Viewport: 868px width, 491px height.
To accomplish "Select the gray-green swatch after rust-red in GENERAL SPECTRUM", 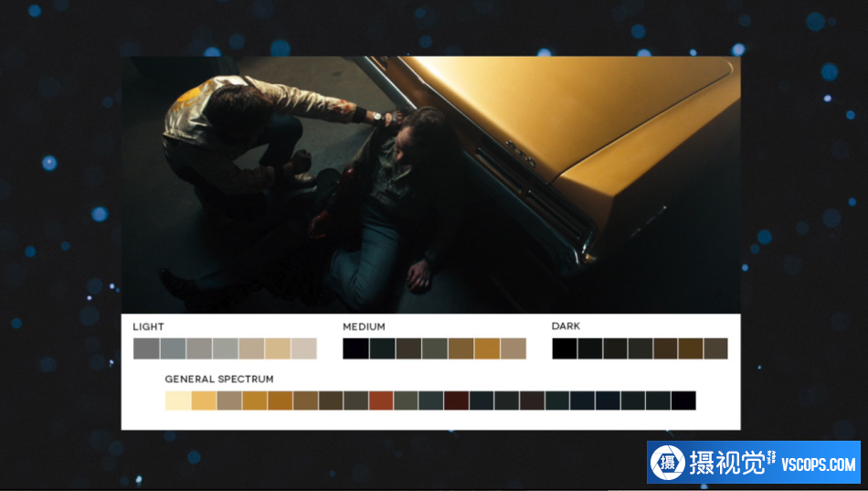I will click(x=406, y=400).
